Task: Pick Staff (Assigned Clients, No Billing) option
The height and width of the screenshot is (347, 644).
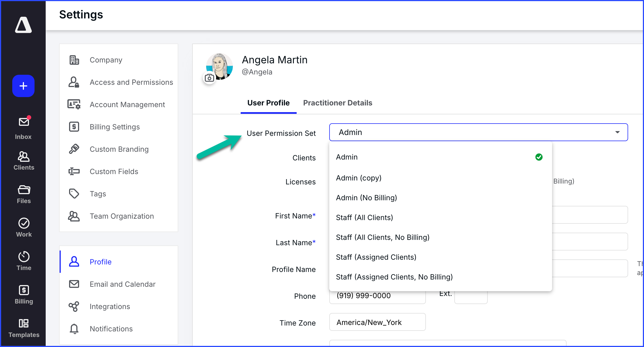Action: coord(394,277)
